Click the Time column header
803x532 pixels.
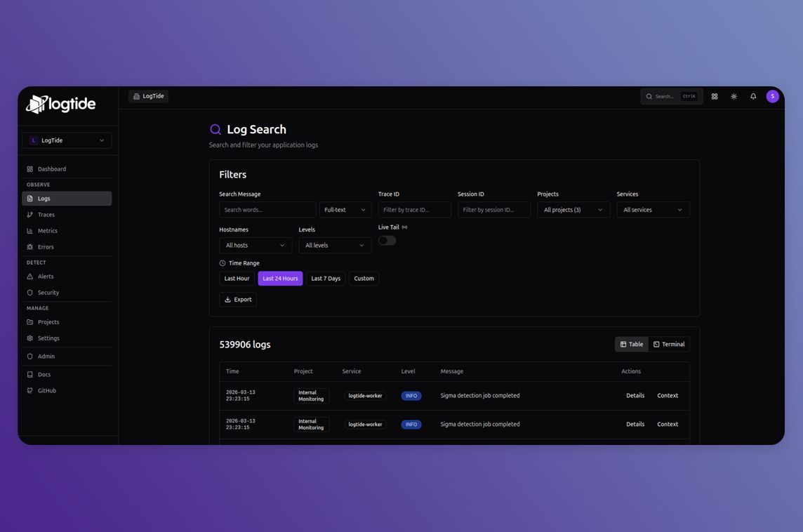(x=232, y=371)
